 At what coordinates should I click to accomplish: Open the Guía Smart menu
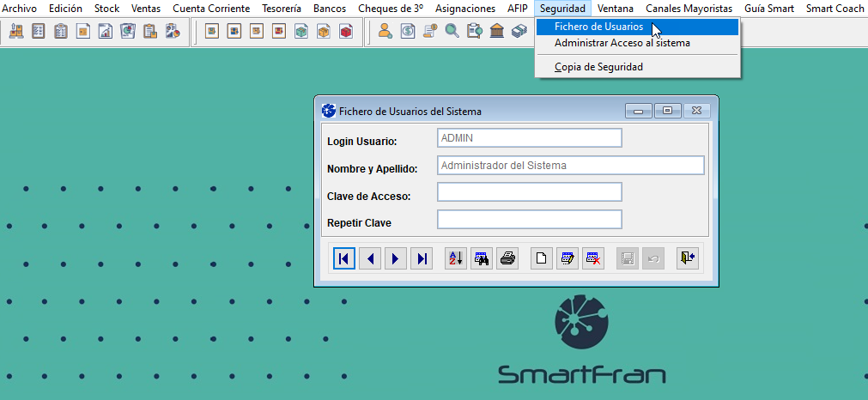tap(769, 9)
